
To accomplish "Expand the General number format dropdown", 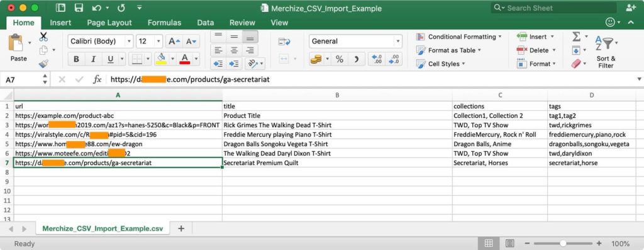I will pyautogui.click(x=355, y=41).
